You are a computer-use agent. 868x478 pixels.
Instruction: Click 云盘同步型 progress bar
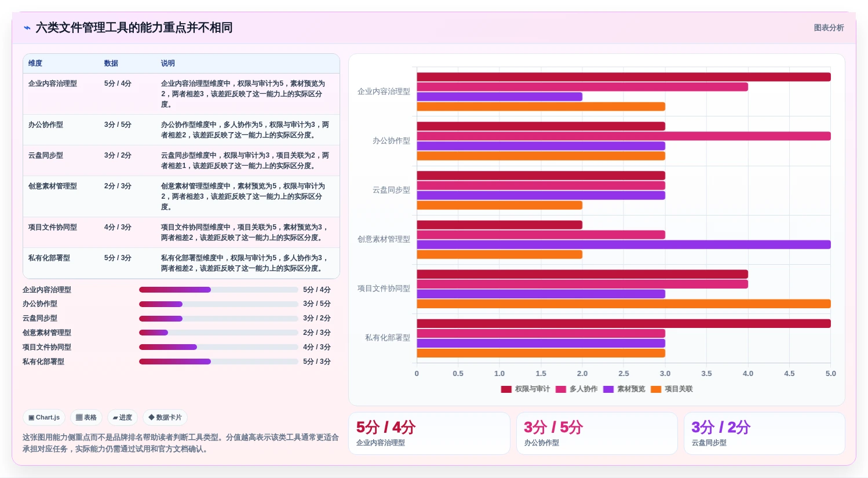pyautogui.click(x=218, y=319)
